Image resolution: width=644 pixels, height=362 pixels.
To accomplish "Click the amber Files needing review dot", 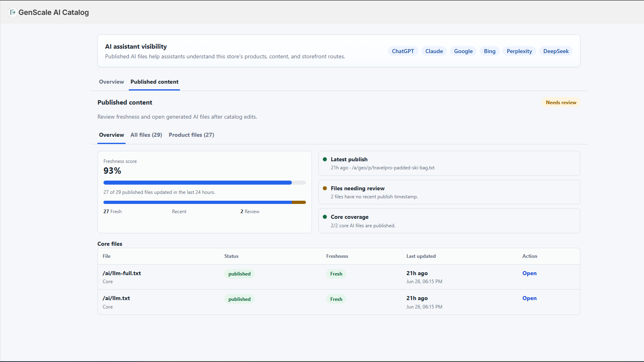I will click(325, 188).
